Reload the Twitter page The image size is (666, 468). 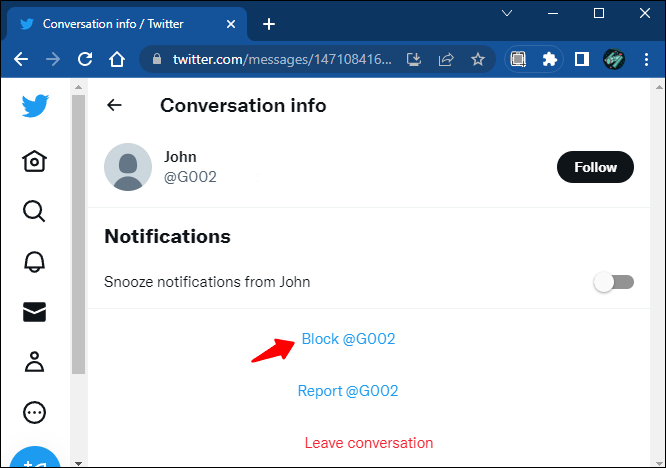coord(85,59)
